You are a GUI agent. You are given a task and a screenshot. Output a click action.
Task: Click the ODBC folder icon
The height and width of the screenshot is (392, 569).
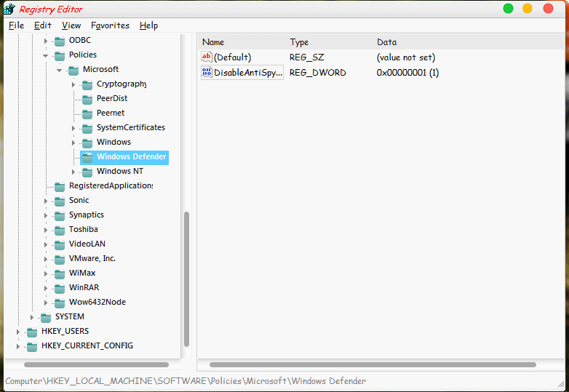[x=60, y=41]
